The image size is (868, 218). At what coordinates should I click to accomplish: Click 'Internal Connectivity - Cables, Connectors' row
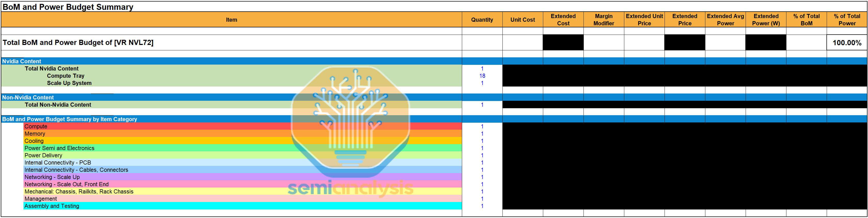pyautogui.click(x=243, y=170)
